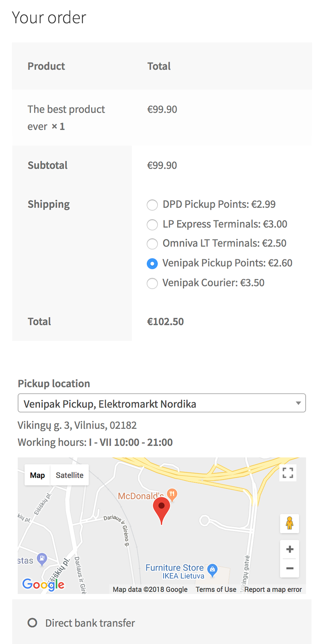Switch to the Map view tab
324x644 pixels.
pyautogui.click(x=37, y=475)
